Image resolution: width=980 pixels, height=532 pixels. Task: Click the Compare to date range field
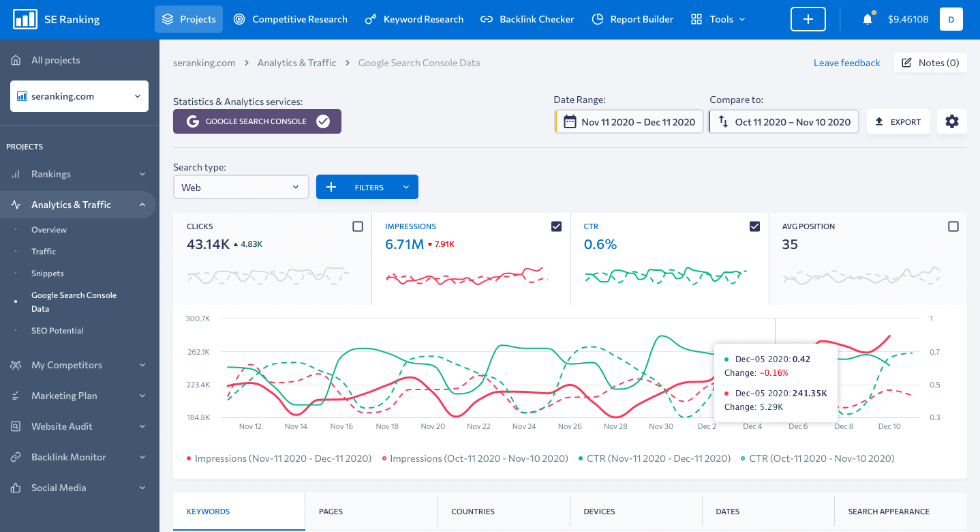point(784,122)
